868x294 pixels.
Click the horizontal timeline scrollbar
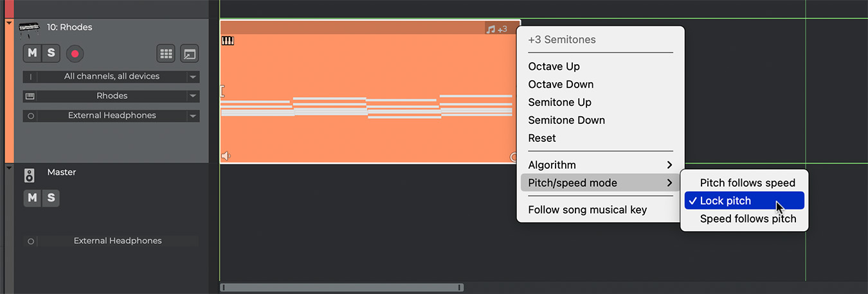(x=341, y=287)
